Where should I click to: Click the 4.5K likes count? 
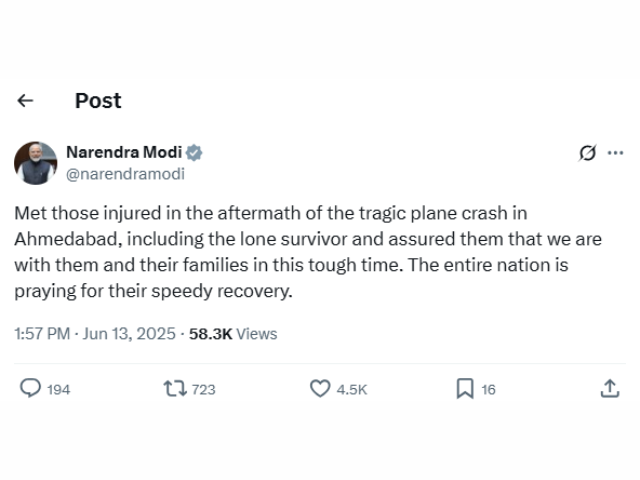pos(351,390)
